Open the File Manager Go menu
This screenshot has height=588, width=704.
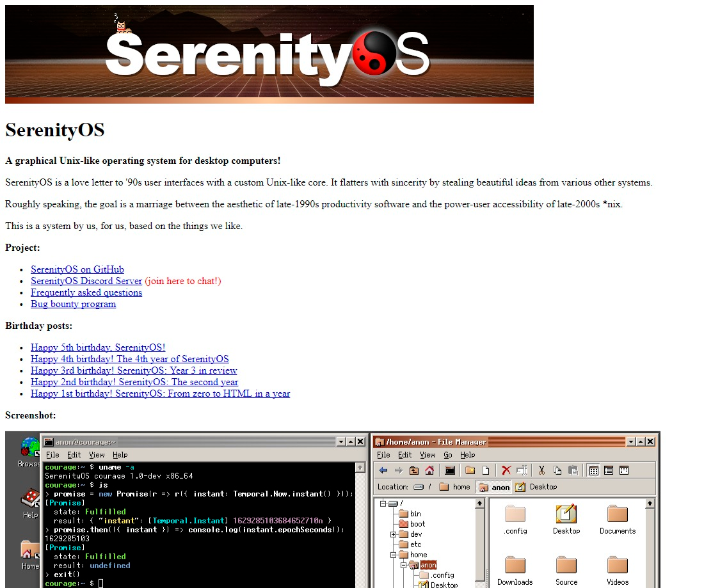coord(448,455)
